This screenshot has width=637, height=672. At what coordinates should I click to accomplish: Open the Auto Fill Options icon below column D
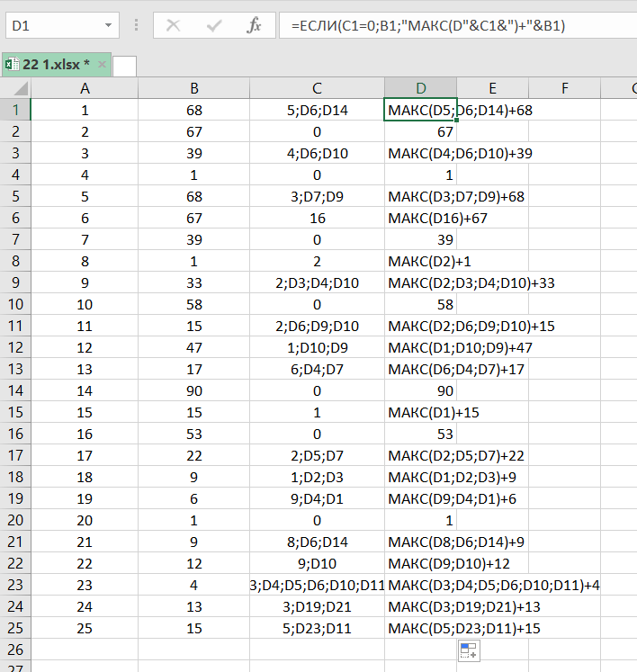469,650
